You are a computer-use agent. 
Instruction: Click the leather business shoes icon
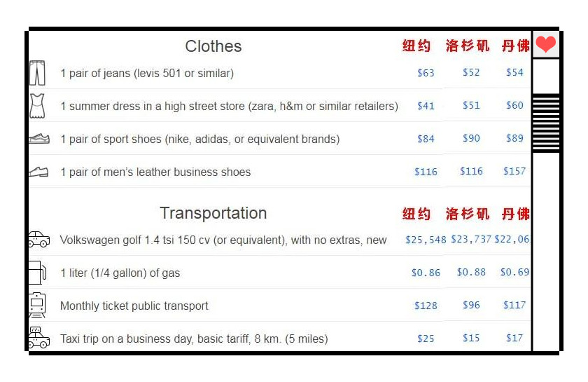click(x=38, y=172)
